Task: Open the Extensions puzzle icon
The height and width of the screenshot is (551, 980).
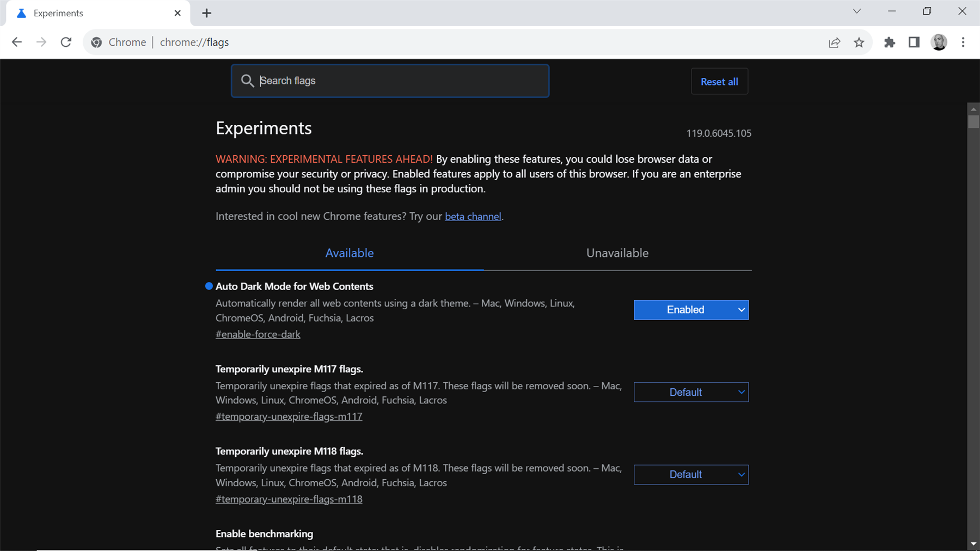Action: 890,42
